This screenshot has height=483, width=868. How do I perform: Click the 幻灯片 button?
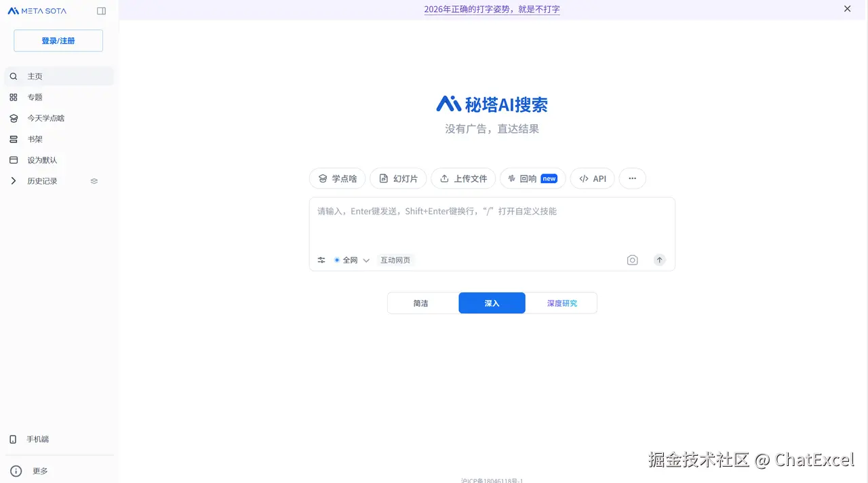(398, 178)
